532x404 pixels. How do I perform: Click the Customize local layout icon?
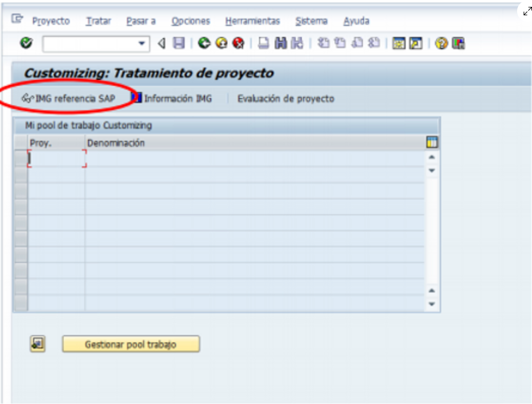458,44
